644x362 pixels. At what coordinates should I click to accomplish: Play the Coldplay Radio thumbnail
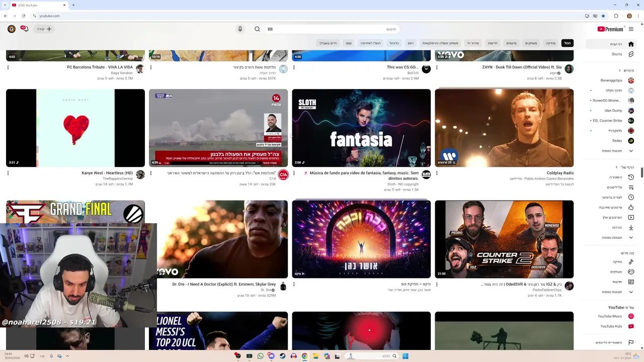tap(504, 128)
